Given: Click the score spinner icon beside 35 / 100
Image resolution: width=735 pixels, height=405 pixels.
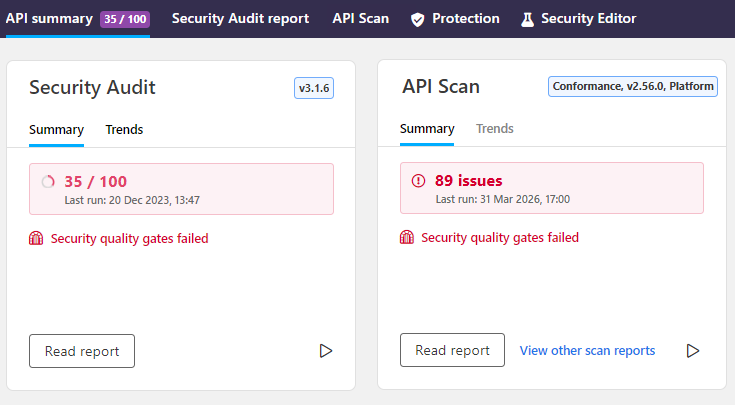Looking at the screenshot, I should pos(48,182).
